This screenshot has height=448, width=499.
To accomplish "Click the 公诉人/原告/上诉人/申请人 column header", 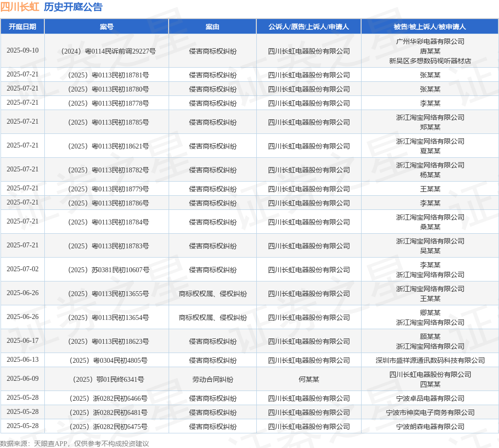I will click(x=308, y=27).
